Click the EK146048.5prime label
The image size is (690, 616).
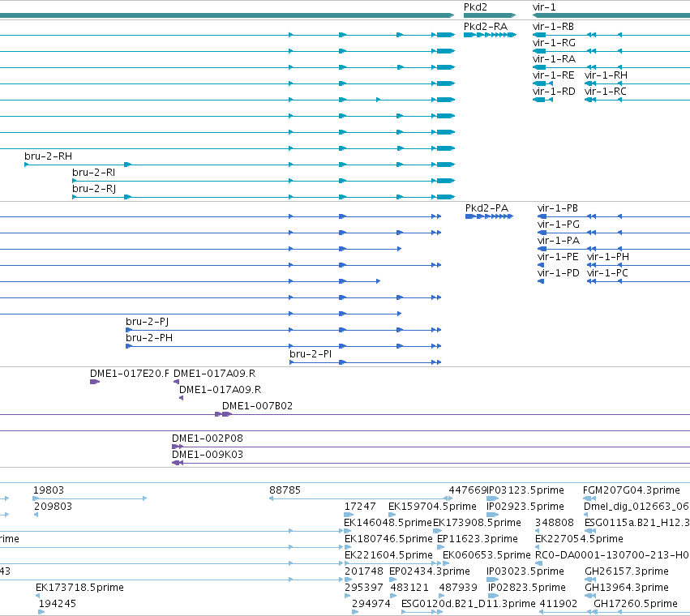coord(388,523)
